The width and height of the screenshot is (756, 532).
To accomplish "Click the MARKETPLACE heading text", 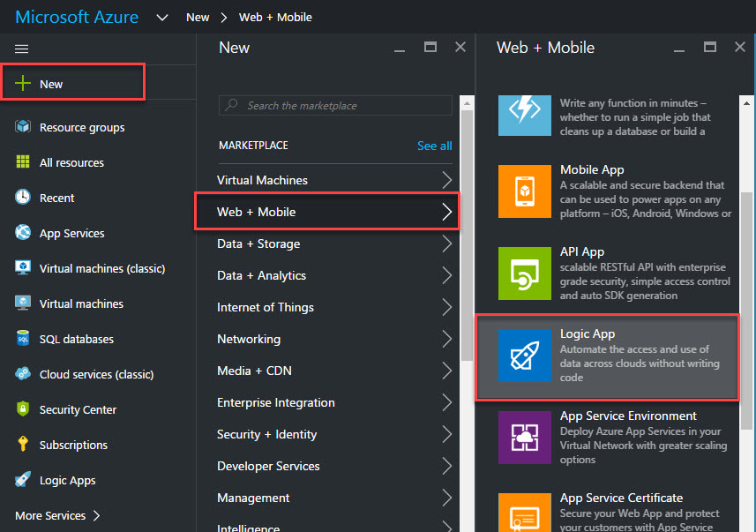I will 253,146.
